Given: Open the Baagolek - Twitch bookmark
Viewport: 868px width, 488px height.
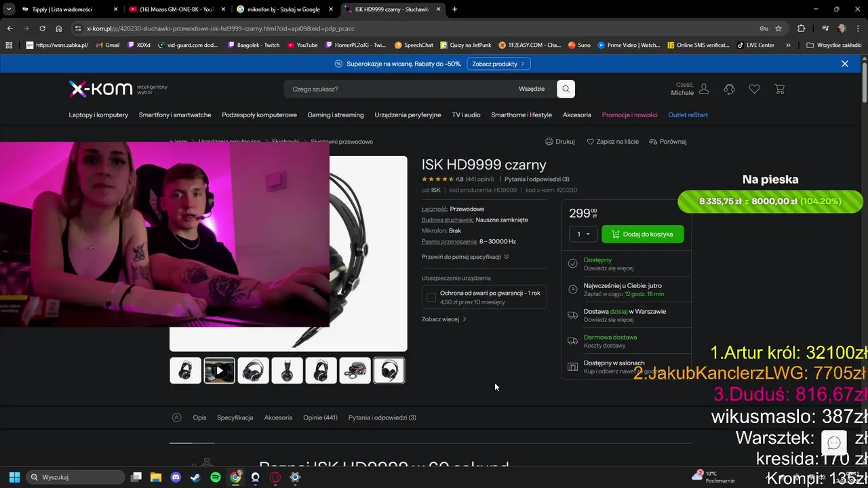Looking at the screenshot, I should click(x=253, y=45).
